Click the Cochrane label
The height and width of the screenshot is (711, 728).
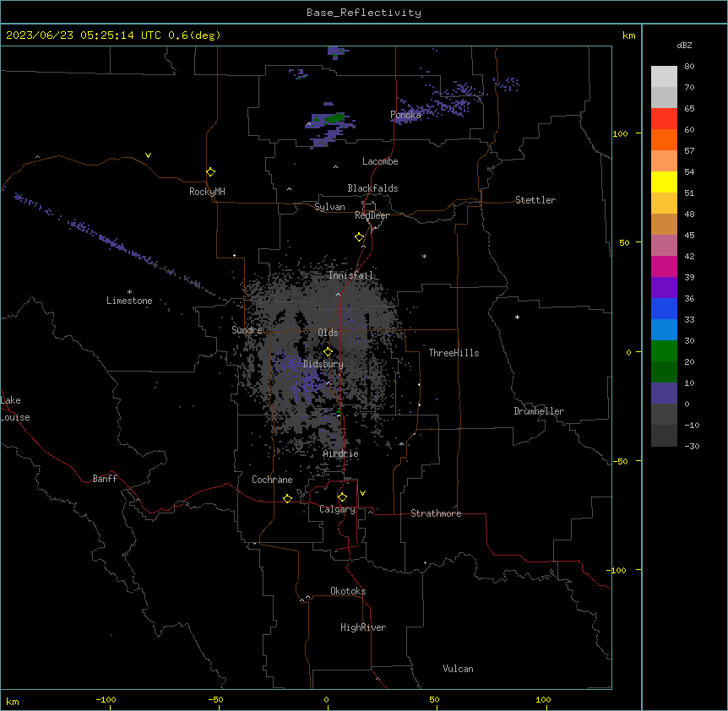click(272, 480)
